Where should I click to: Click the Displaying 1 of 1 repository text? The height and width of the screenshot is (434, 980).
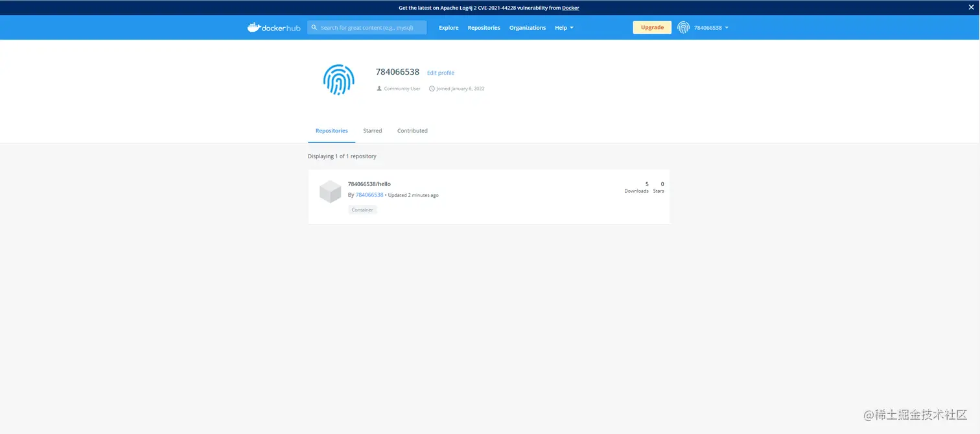[342, 156]
